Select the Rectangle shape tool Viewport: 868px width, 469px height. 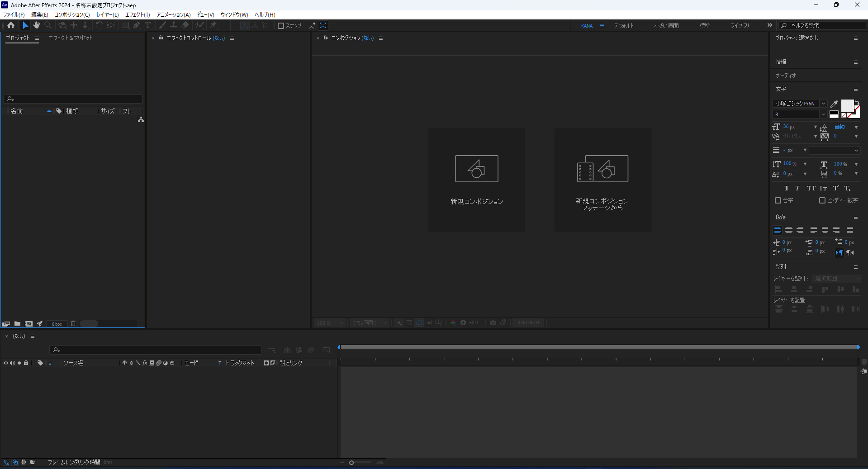click(x=125, y=25)
